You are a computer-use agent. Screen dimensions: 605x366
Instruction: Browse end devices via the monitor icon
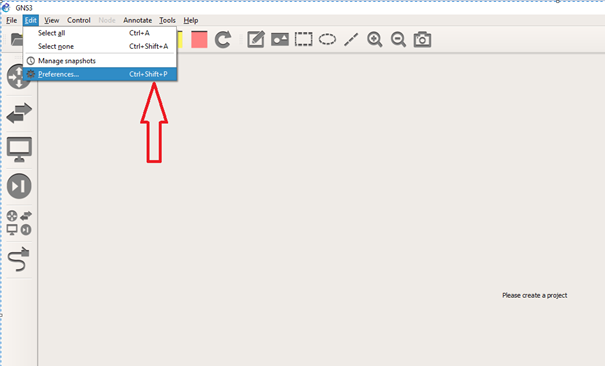19,149
